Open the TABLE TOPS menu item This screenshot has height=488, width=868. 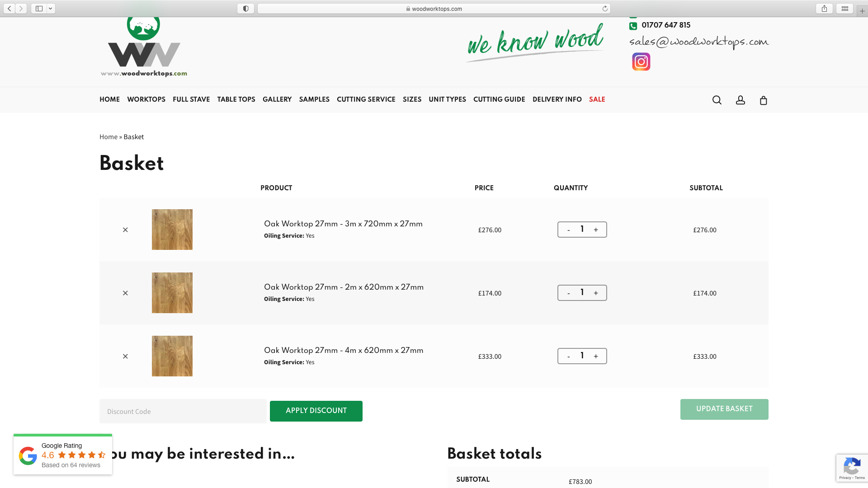pos(236,99)
